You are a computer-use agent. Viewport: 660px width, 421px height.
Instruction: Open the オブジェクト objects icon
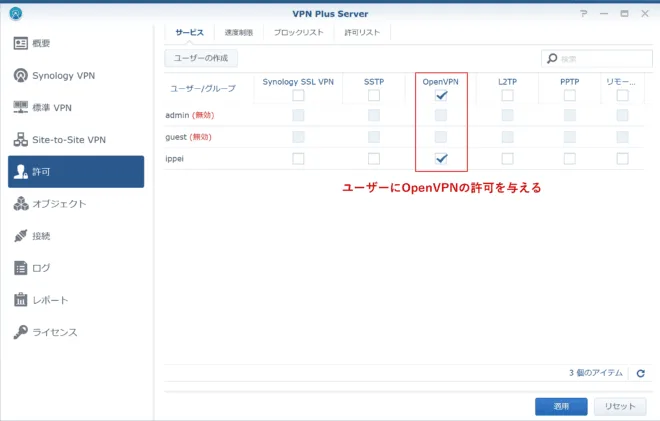click(x=21, y=204)
